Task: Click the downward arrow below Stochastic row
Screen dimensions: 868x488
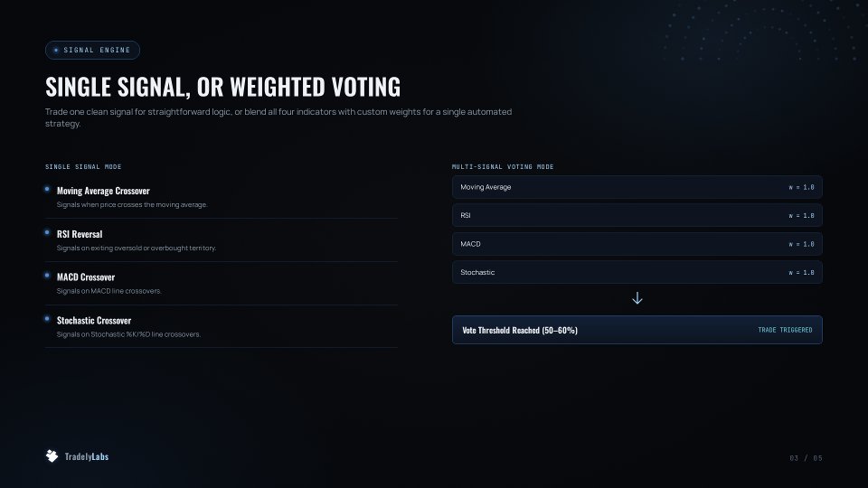Action: (x=637, y=298)
